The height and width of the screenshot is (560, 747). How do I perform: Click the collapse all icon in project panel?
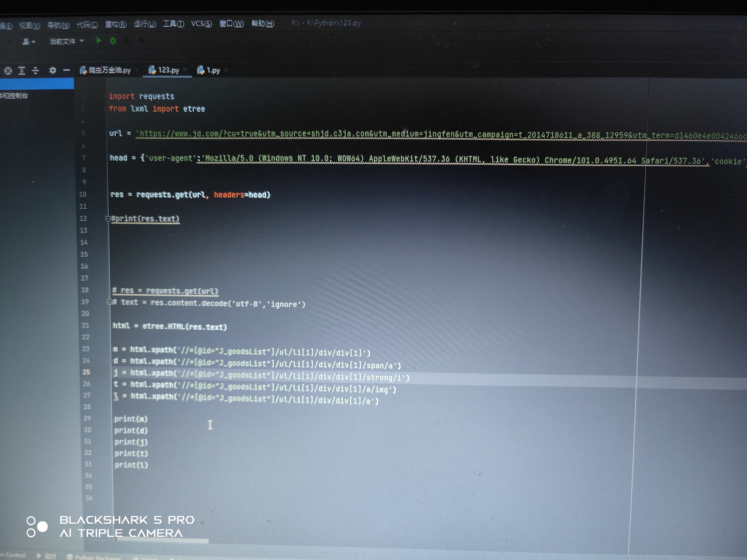point(35,71)
